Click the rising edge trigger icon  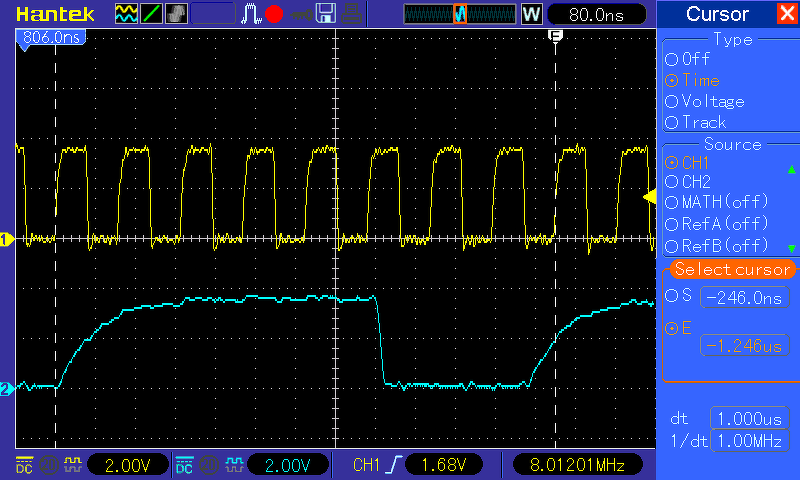[394, 465]
